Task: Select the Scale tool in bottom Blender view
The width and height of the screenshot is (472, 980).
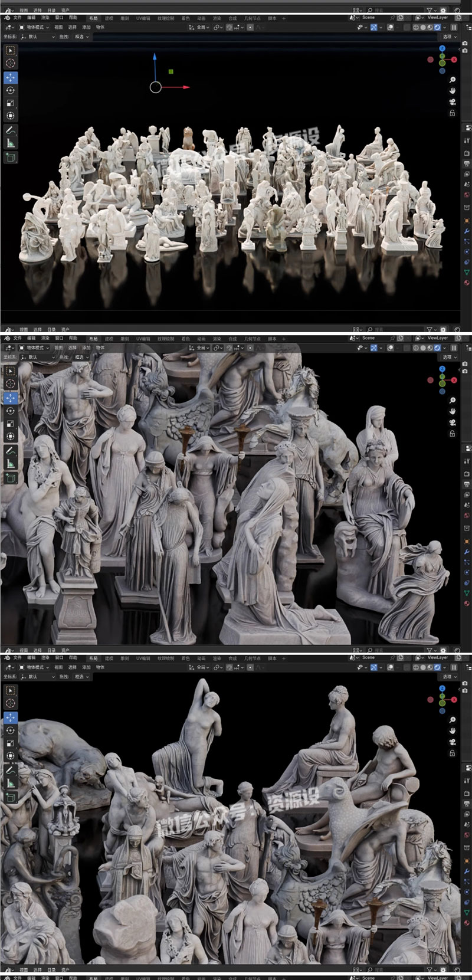Action: [x=11, y=743]
